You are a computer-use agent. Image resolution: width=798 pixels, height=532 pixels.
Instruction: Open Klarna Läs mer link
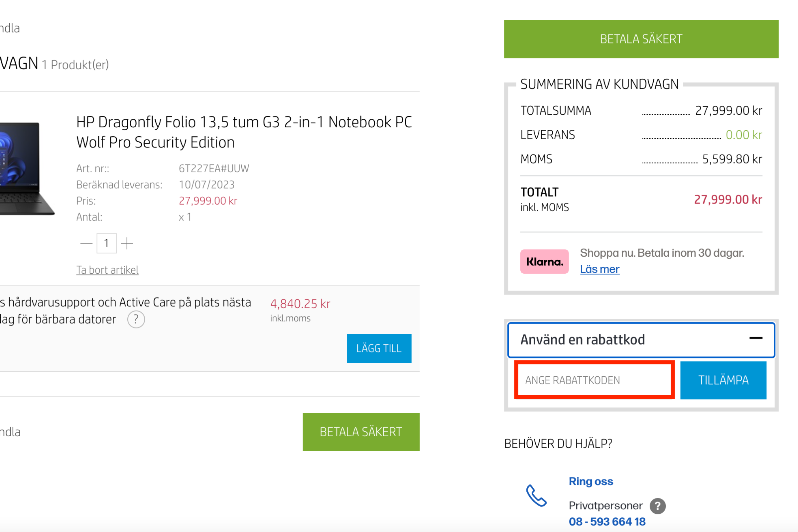pyautogui.click(x=599, y=269)
